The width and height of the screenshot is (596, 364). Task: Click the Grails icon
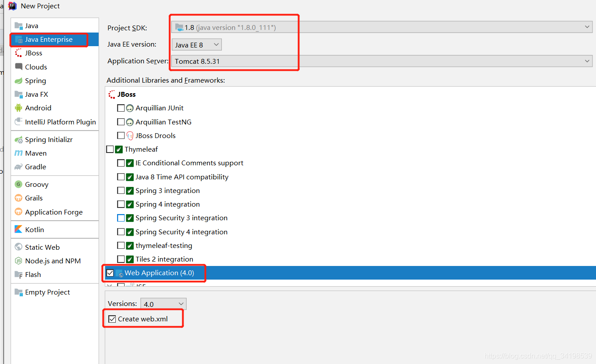18,198
